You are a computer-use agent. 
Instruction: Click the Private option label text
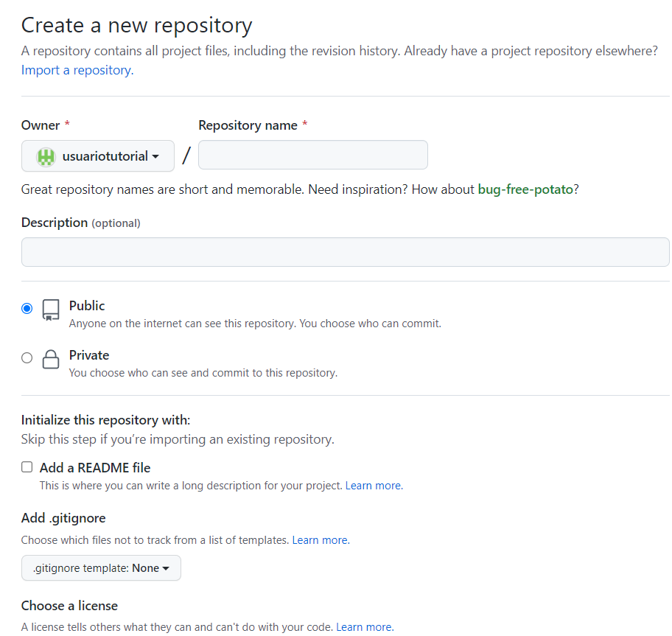click(89, 355)
